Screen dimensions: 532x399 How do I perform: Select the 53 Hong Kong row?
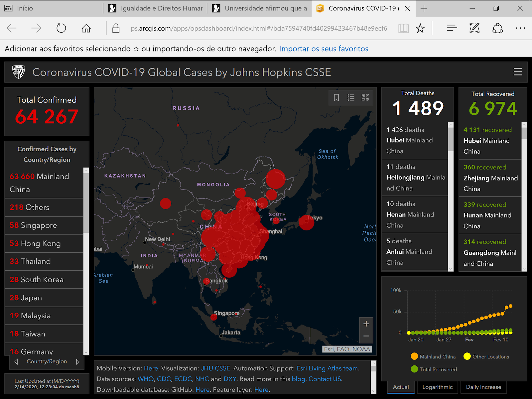pos(44,243)
